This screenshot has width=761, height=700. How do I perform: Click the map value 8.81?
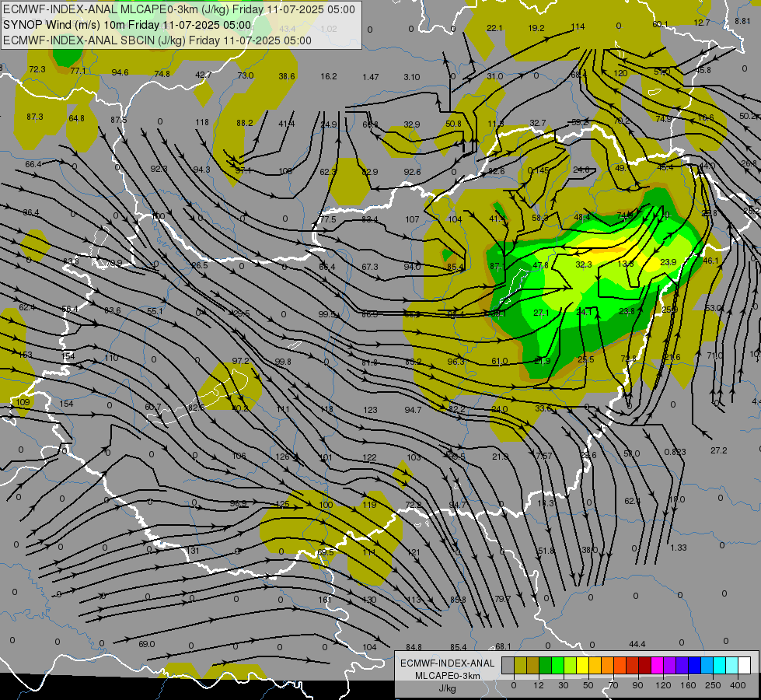pyautogui.click(x=742, y=21)
